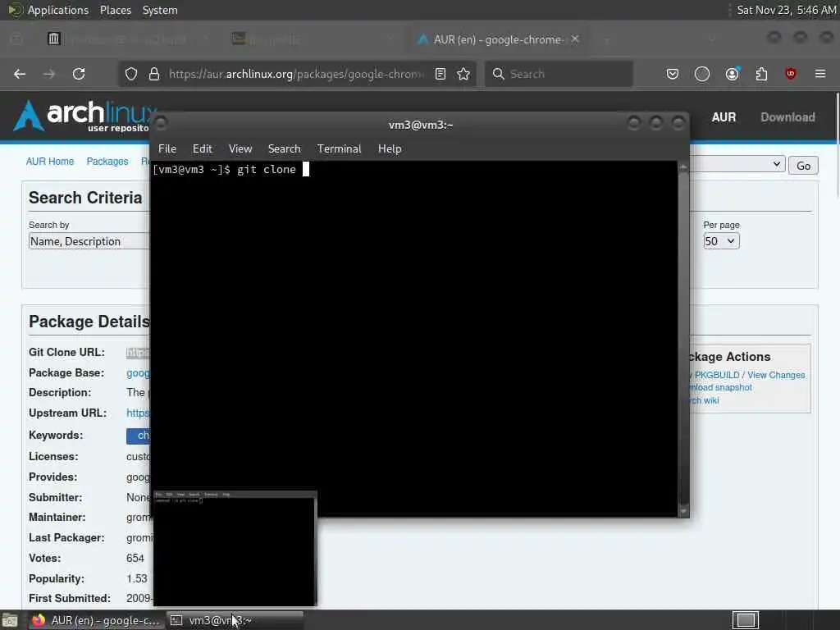Open the PKGBUILD link
This screenshot has width=840, height=630.
tap(717, 375)
